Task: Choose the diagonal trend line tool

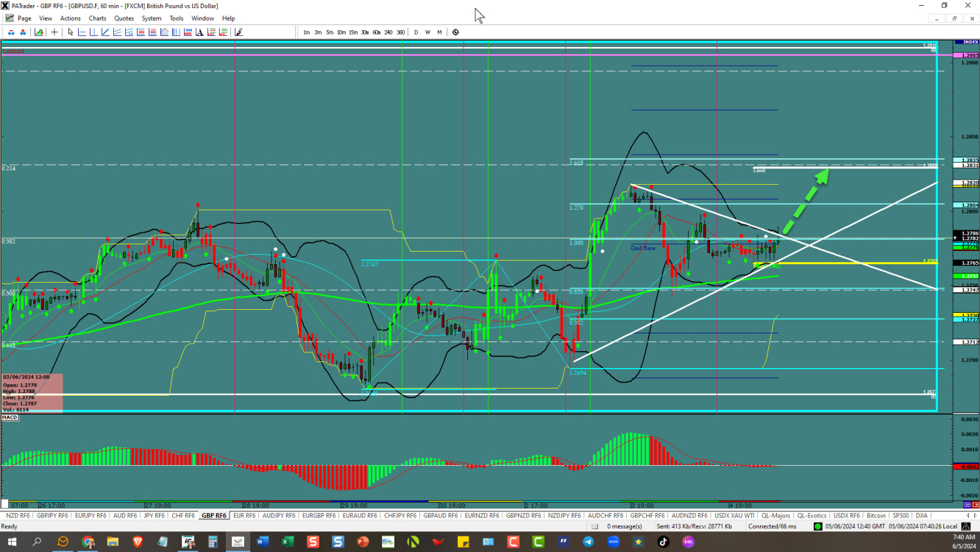Action: coord(105,32)
